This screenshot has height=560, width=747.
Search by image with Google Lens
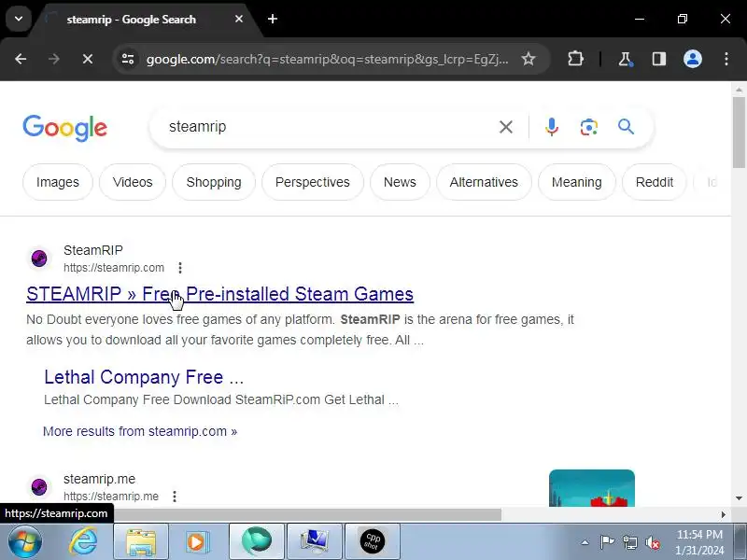pyautogui.click(x=589, y=127)
